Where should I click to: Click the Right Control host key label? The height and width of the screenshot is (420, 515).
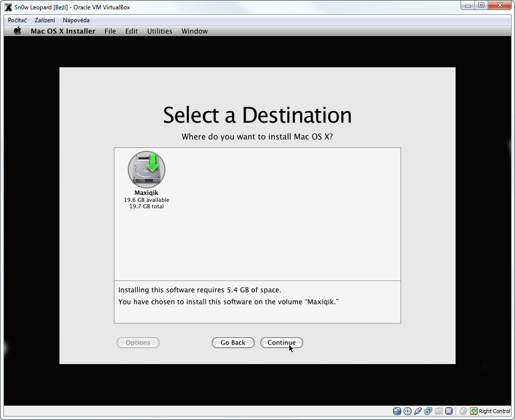pos(494,411)
